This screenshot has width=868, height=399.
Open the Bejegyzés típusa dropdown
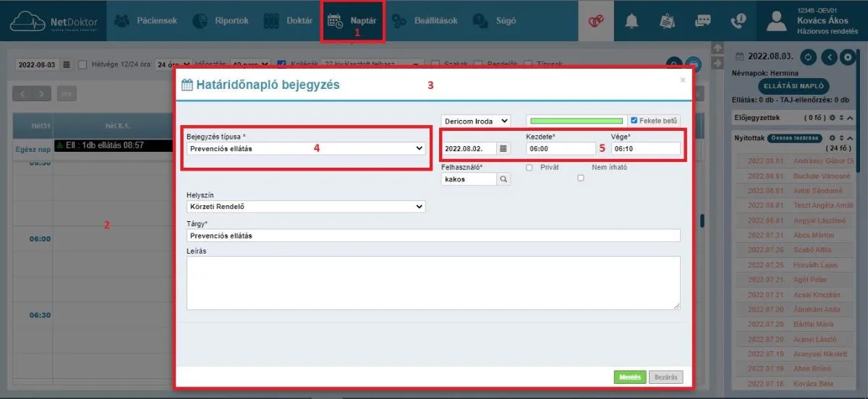click(x=306, y=148)
